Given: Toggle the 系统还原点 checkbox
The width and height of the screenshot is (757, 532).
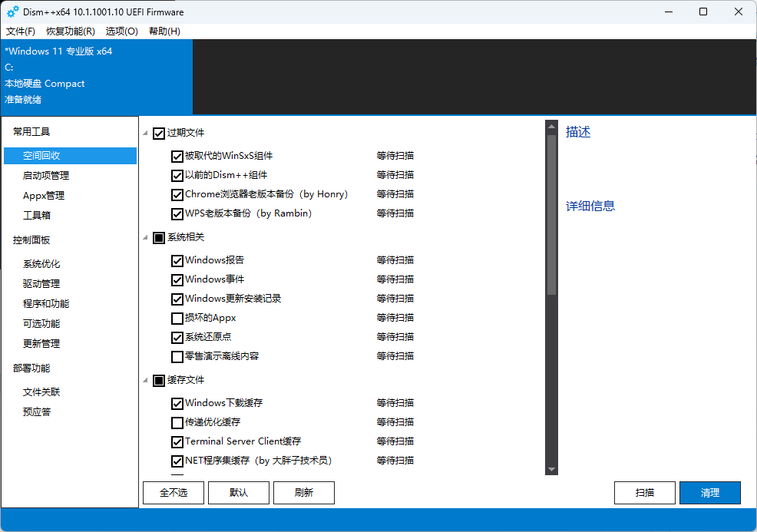Looking at the screenshot, I should [177, 337].
